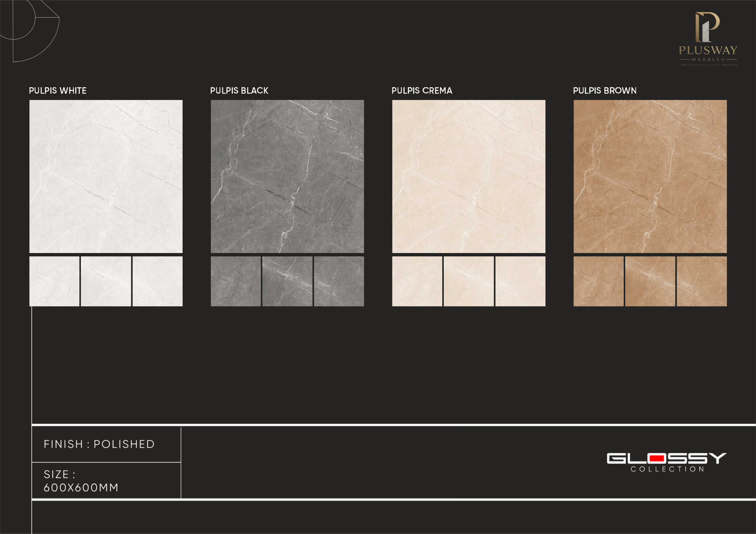Image resolution: width=756 pixels, height=534 pixels.
Task: Choose the left small Pulpis Crema swatch
Action: coord(417,281)
